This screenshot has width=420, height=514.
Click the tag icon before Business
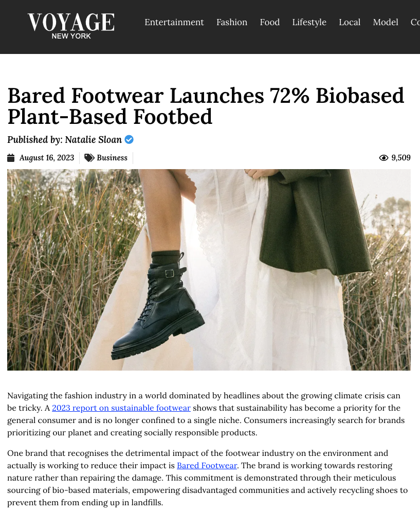click(89, 158)
